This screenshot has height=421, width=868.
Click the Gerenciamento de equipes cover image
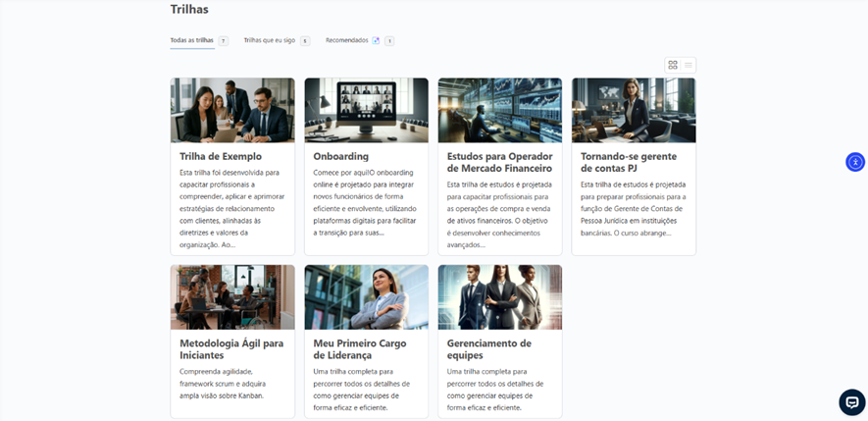[x=499, y=296]
